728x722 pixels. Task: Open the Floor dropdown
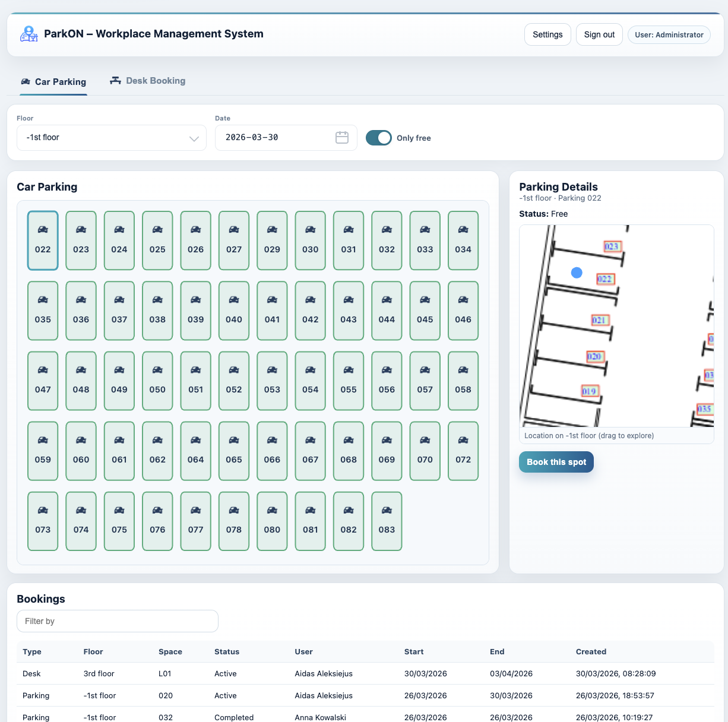[x=111, y=137]
